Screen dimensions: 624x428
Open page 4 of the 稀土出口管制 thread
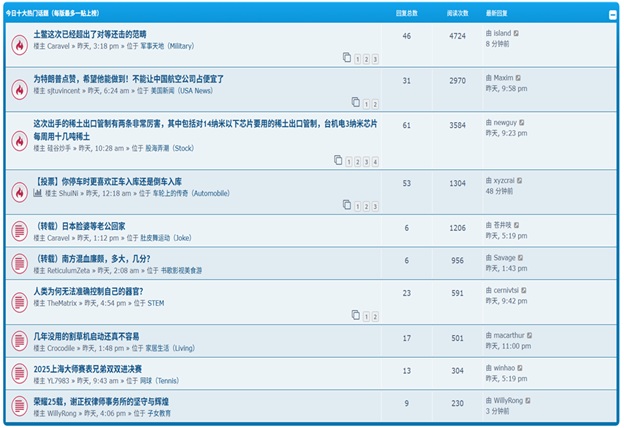click(374, 161)
